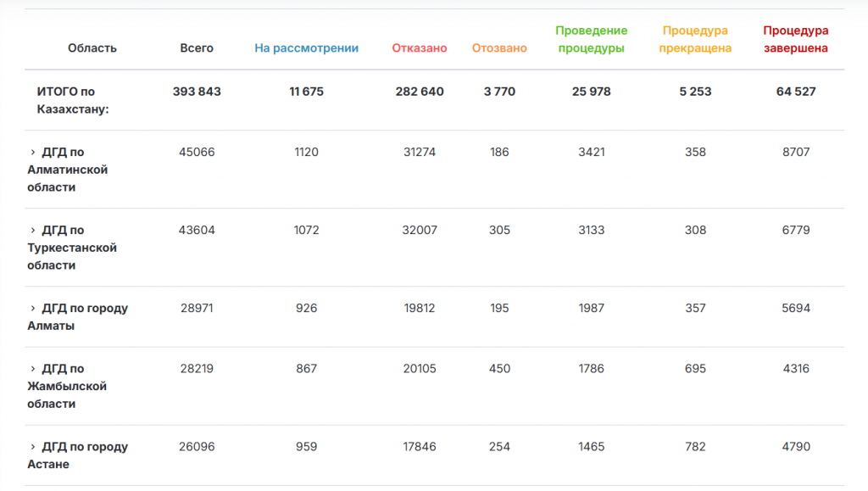Select the total value 393 843

pyautogui.click(x=197, y=92)
